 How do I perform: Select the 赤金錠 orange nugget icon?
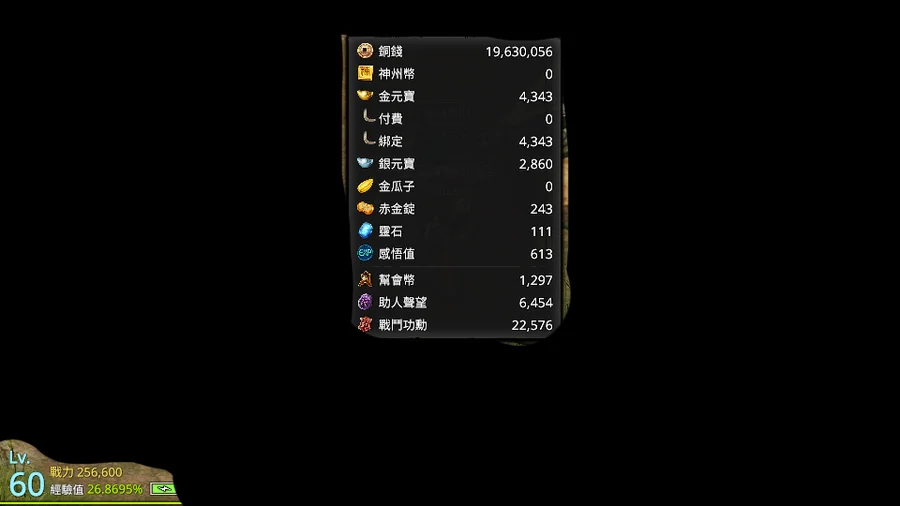tap(365, 208)
